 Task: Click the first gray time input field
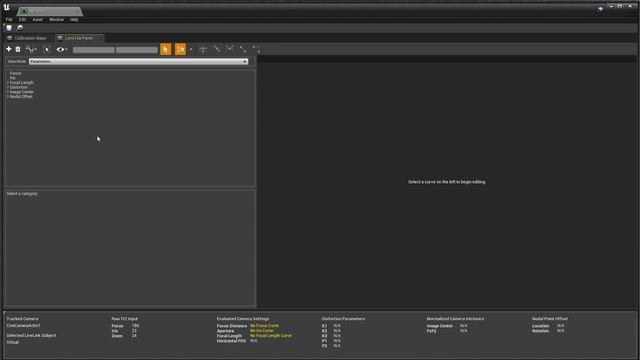(94, 50)
